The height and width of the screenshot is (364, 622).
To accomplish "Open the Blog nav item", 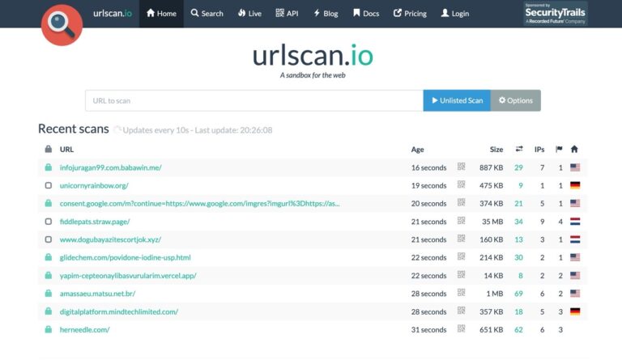I will (x=326, y=14).
